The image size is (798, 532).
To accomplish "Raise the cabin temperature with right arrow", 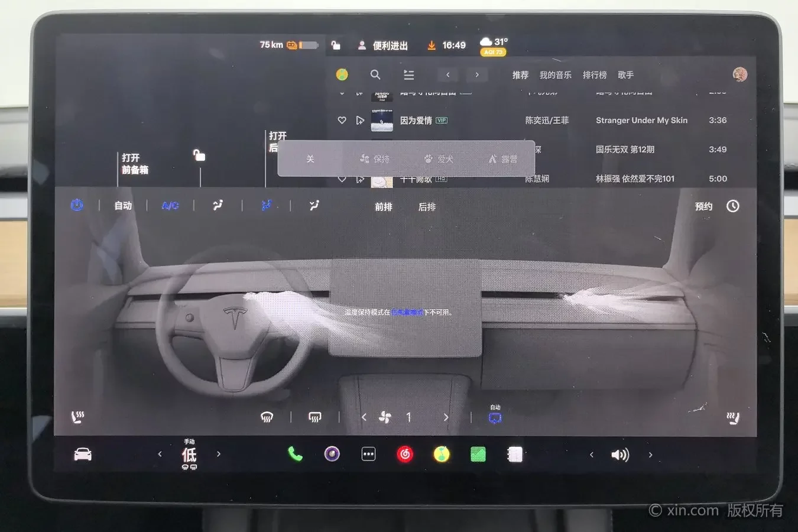I will click(x=219, y=454).
